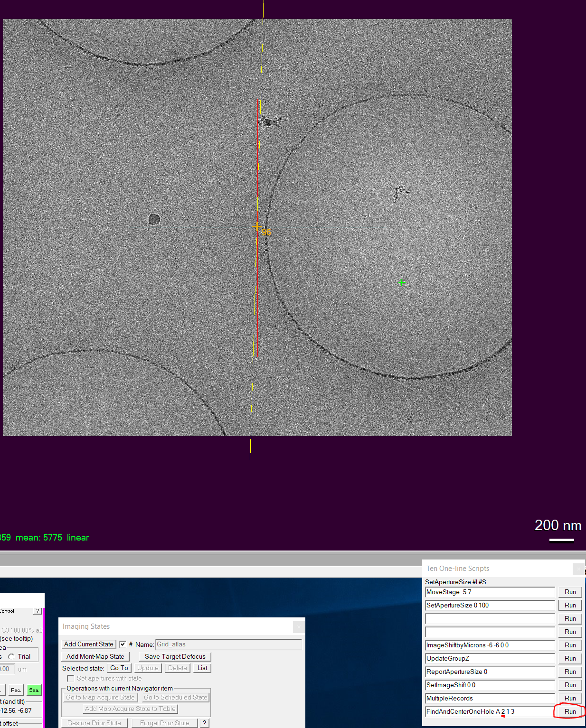Toggle Set apertures with state checkbox

pos(71,678)
